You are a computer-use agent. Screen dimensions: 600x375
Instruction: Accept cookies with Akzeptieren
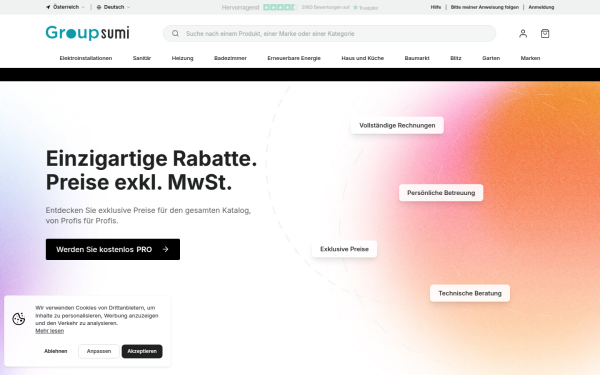pyautogui.click(x=142, y=351)
